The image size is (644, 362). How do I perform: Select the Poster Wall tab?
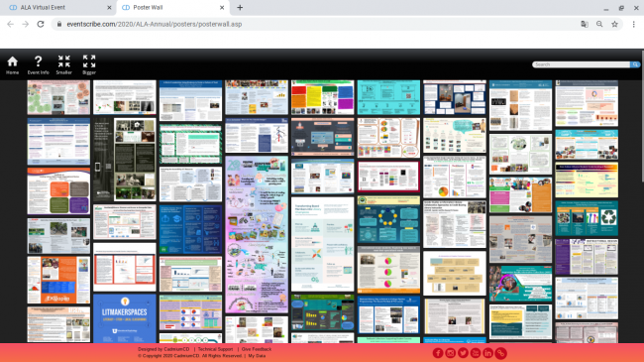(172, 7)
